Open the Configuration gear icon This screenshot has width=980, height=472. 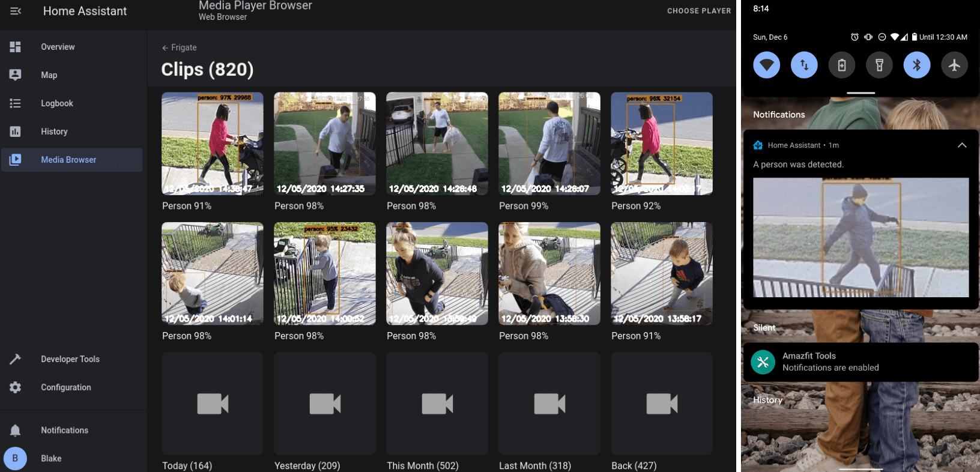tap(16, 387)
